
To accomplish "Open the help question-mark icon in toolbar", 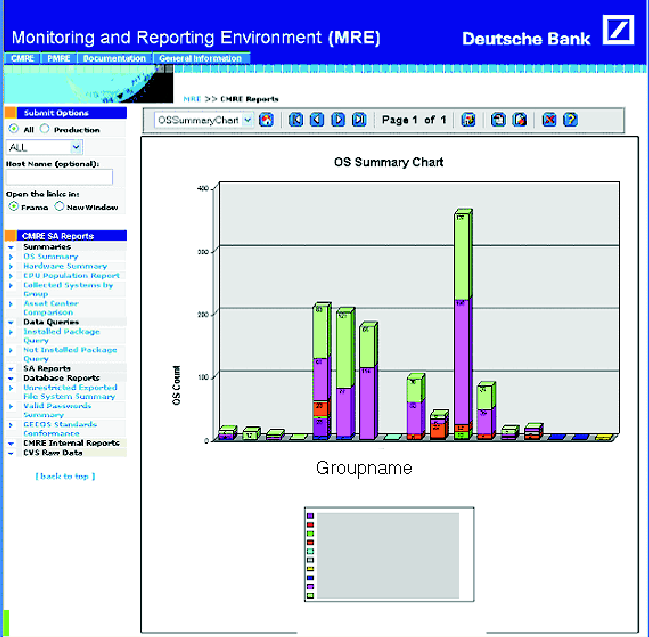I will point(570,120).
